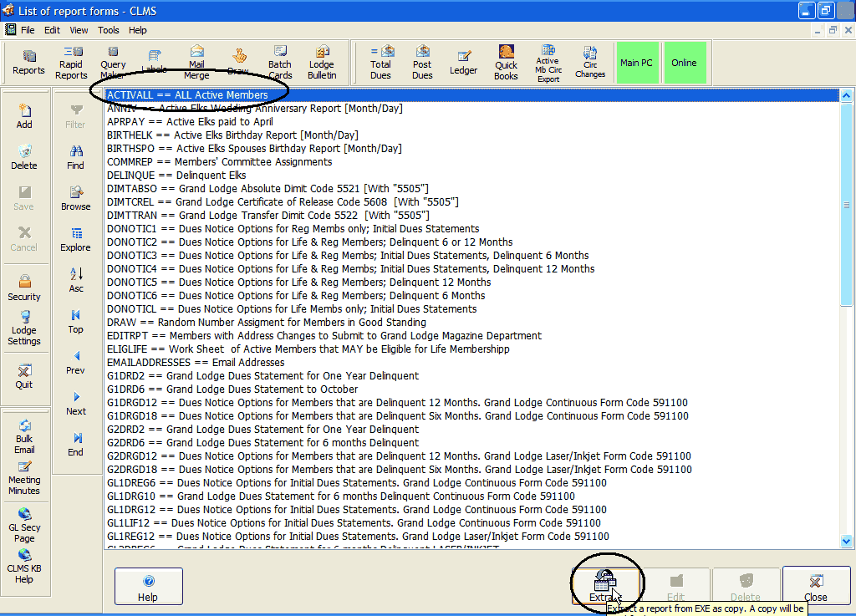Screen dimensions: 856x616
Task: Open the Ledger tool
Action: tap(464, 63)
